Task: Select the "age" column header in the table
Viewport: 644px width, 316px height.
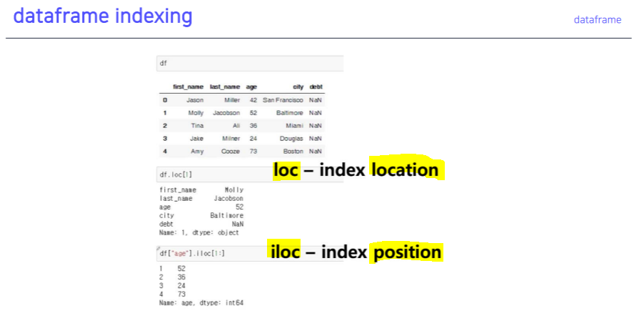Action: click(251, 87)
